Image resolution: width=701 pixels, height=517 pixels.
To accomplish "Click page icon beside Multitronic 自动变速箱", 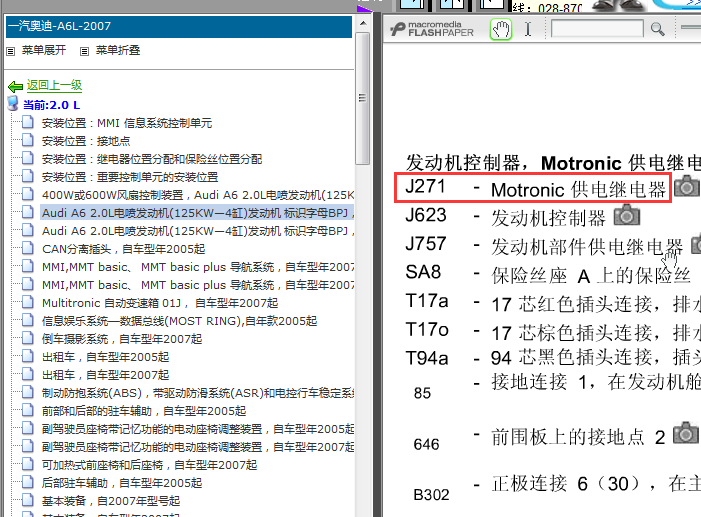I will (28, 302).
